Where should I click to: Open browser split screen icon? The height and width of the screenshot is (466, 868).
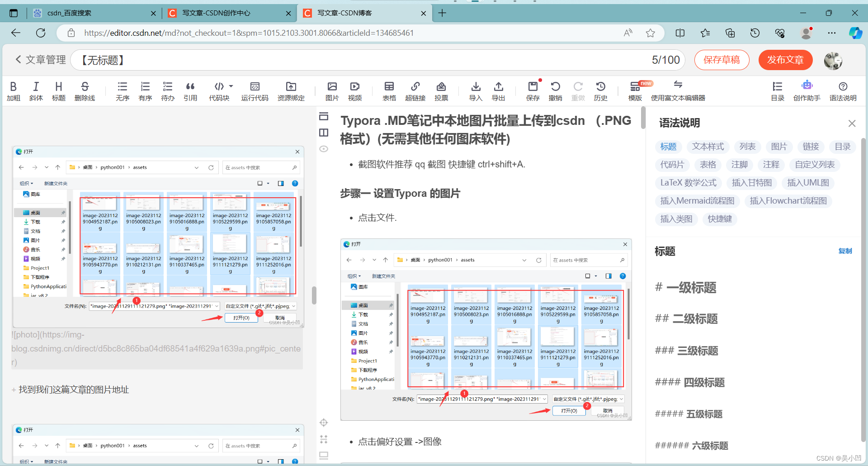(680, 33)
